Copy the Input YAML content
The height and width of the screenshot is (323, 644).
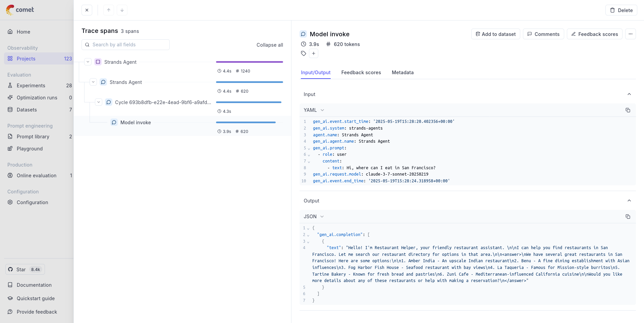click(628, 110)
